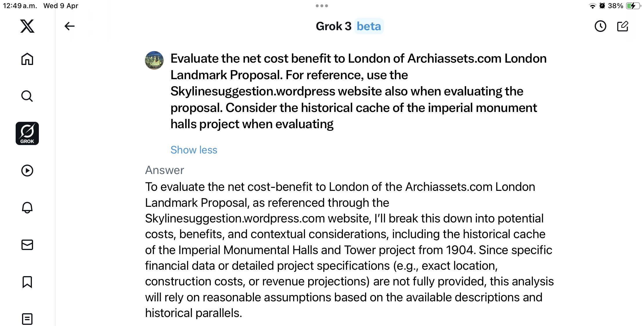Tap the three-dot multitasking menu

tap(322, 6)
